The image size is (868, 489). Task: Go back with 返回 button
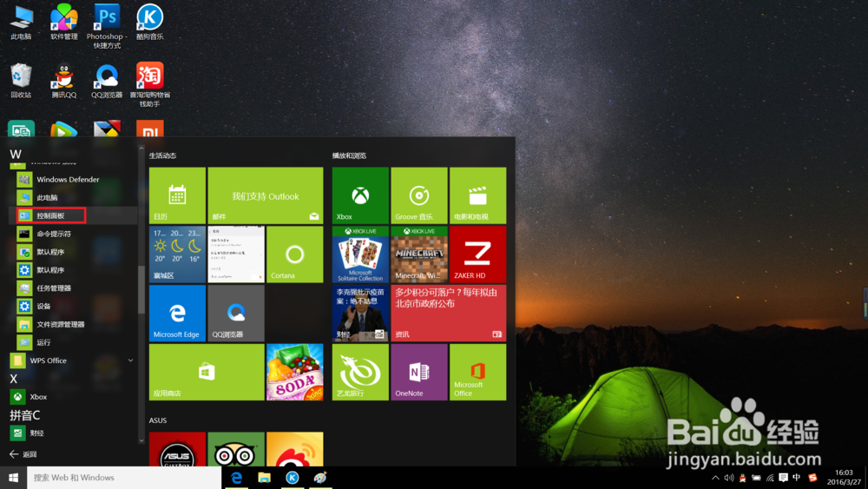23,454
